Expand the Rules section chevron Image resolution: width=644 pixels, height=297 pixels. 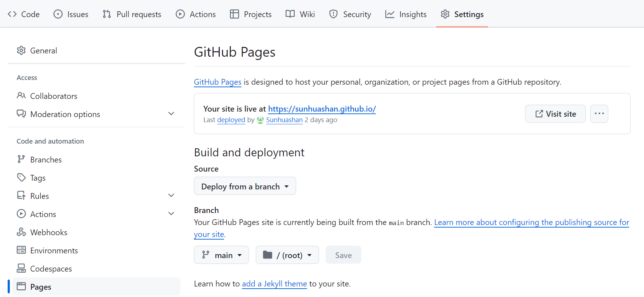coord(171,196)
